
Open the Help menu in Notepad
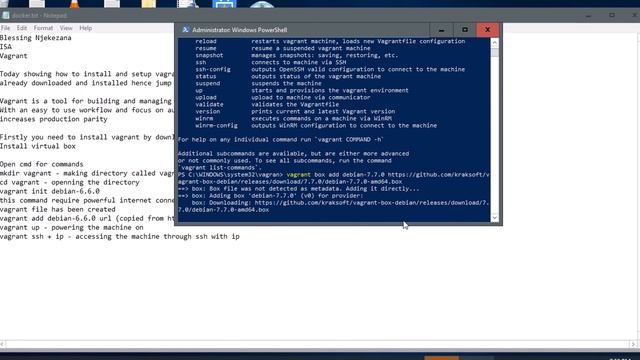coord(85,28)
